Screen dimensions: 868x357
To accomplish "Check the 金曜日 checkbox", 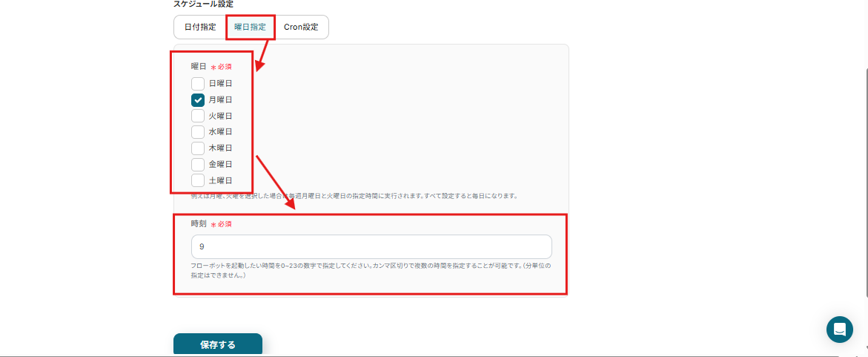I will [x=198, y=164].
